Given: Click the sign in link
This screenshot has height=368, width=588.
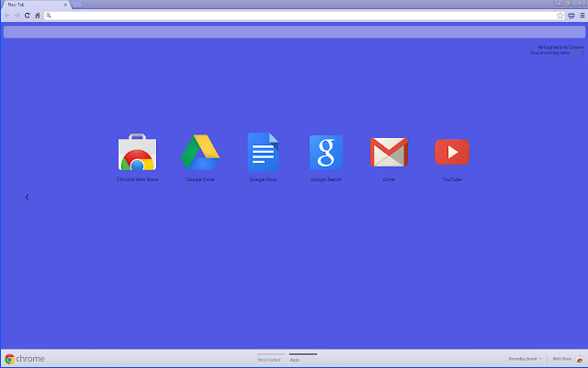Looking at the screenshot, I should click(576, 53).
